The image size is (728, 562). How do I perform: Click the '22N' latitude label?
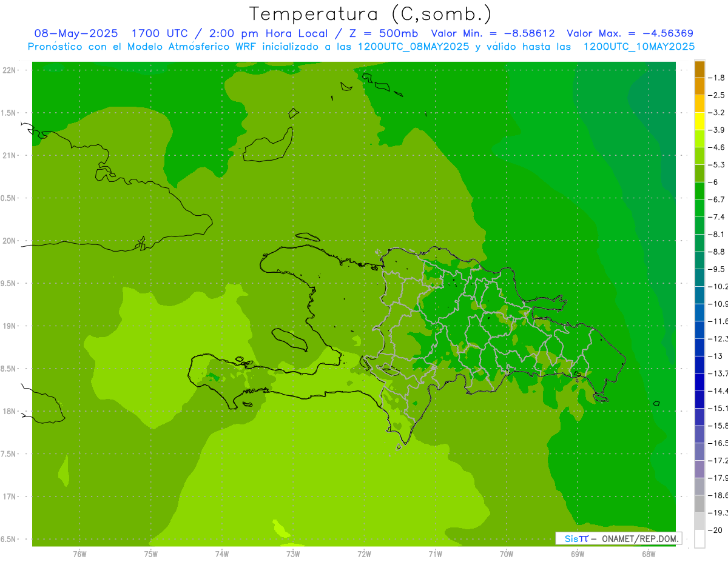[x=9, y=70]
